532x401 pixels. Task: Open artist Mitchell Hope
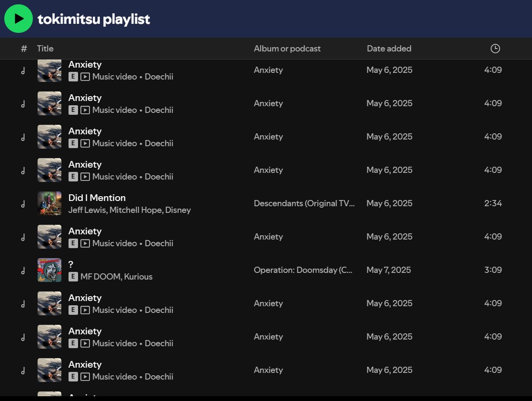pos(136,210)
